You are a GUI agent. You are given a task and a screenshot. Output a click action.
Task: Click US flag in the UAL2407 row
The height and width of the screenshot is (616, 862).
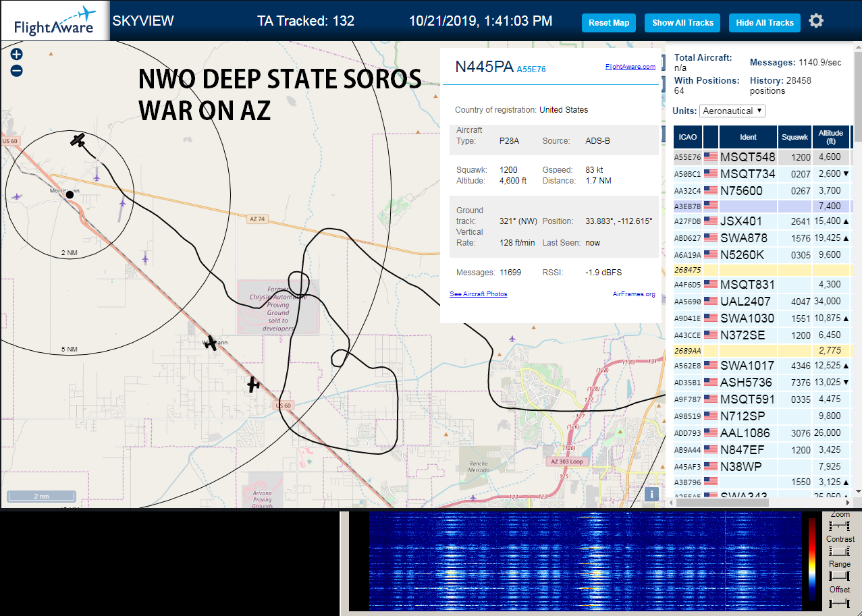[710, 302]
